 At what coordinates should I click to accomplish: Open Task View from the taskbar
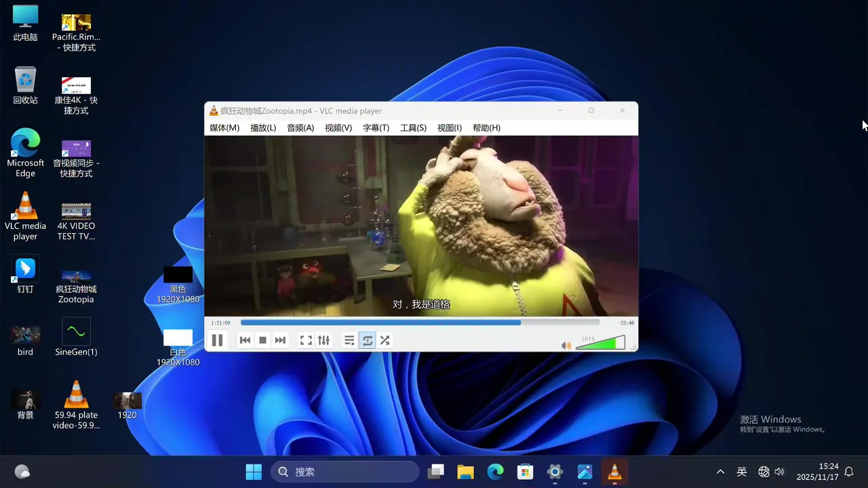click(x=436, y=472)
